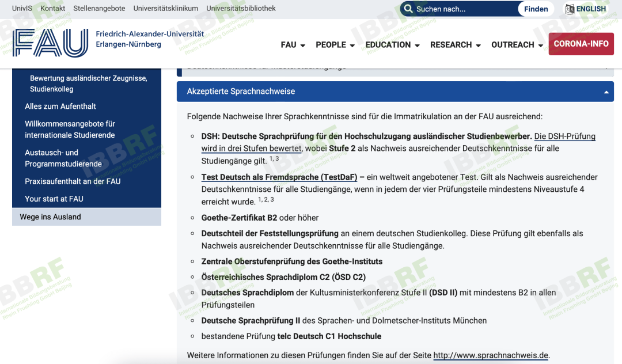Click the Österreichisches Sprachdiplom C2 text
Image resolution: width=622 pixels, height=364 pixels.
pos(283,277)
